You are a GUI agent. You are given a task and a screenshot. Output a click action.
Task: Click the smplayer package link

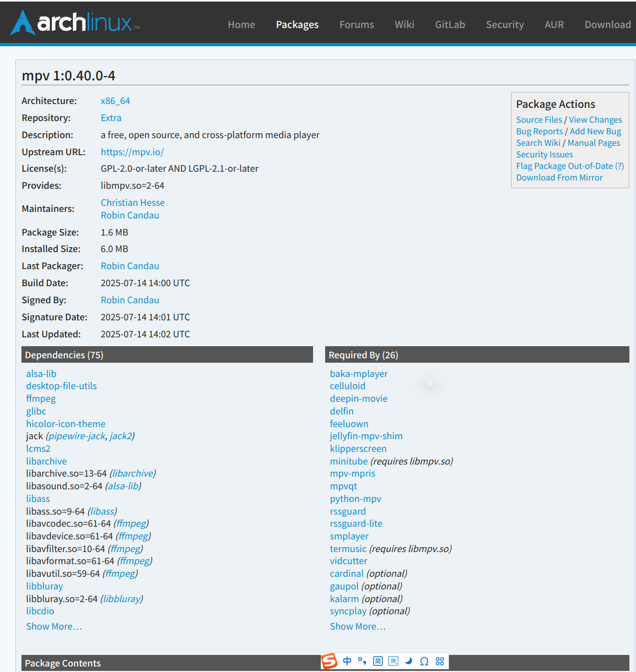point(349,536)
